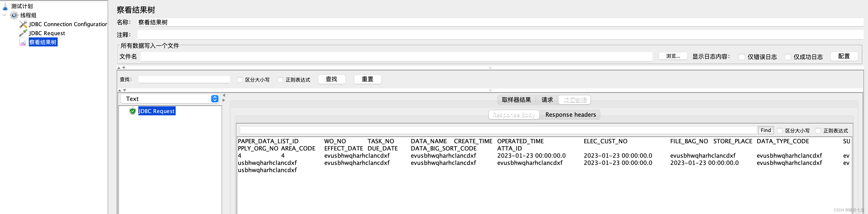Viewport: 868px width, 214px height.
Task: Click the 文件名 filename input field
Action: (396, 57)
